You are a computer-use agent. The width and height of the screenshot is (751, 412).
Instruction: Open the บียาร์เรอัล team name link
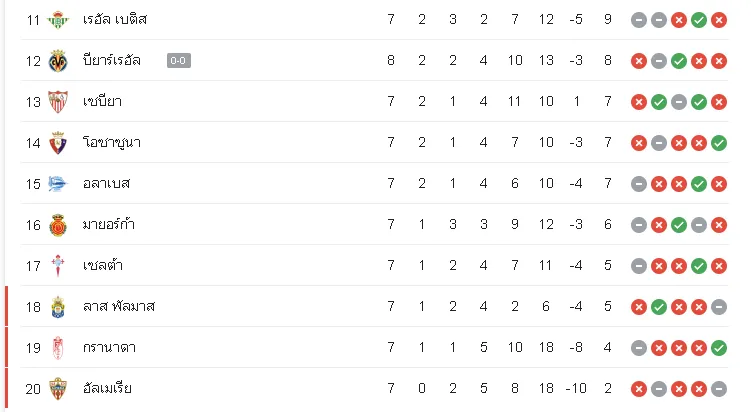point(112,60)
